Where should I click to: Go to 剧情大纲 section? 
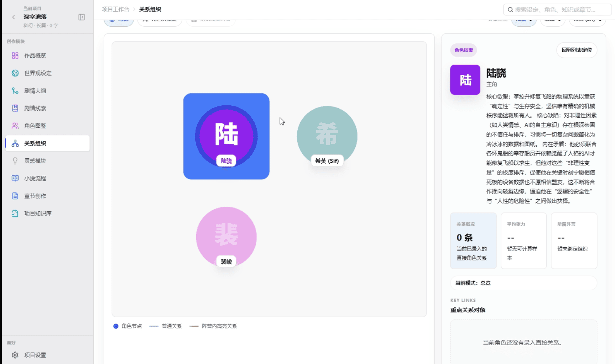click(47, 90)
